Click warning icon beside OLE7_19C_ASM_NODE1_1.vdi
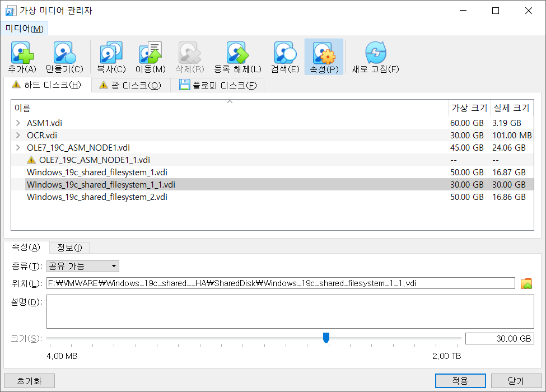 [31, 160]
